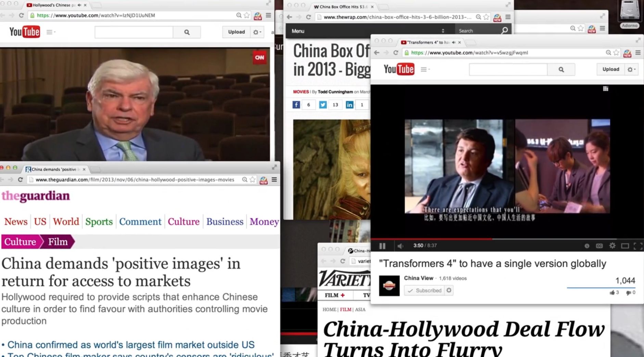
Task: Toggle the Subscribed button for China View
Action: pyautogui.click(x=425, y=291)
